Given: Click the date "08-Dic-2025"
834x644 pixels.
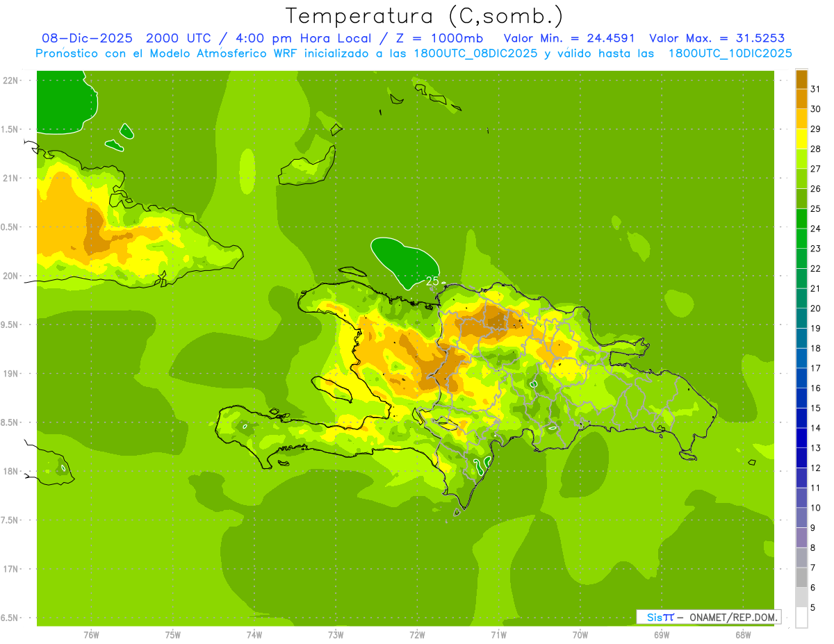Looking at the screenshot, I should pyautogui.click(x=87, y=38).
